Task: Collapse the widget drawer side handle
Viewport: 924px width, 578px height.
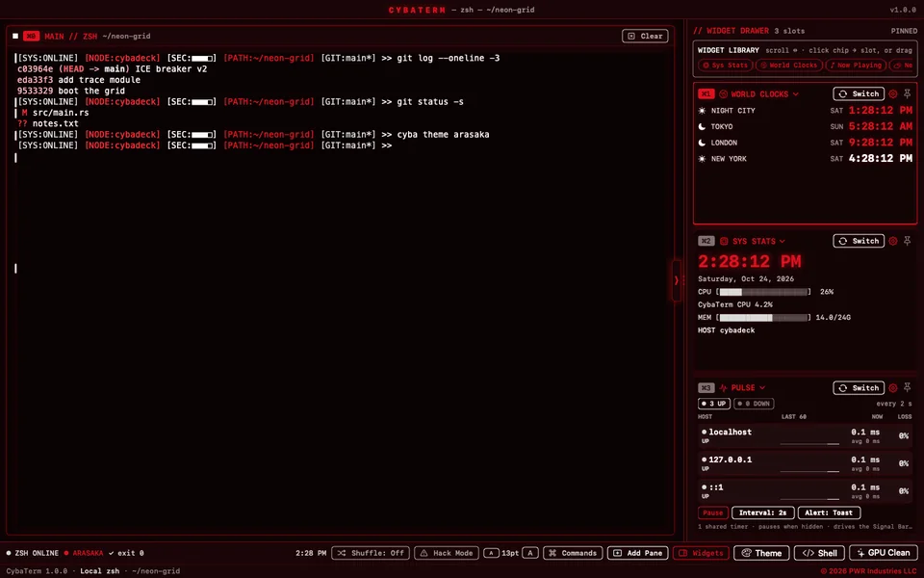Action: pos(677,280)
